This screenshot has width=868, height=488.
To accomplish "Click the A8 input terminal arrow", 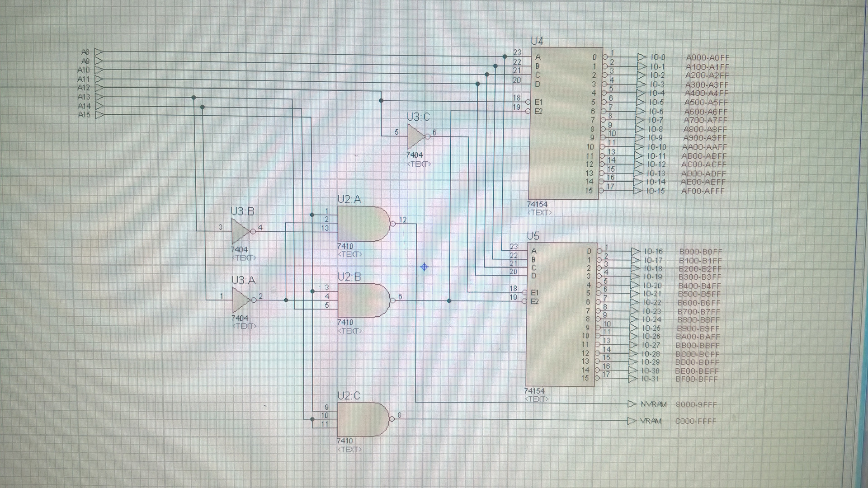I will 99,52.
